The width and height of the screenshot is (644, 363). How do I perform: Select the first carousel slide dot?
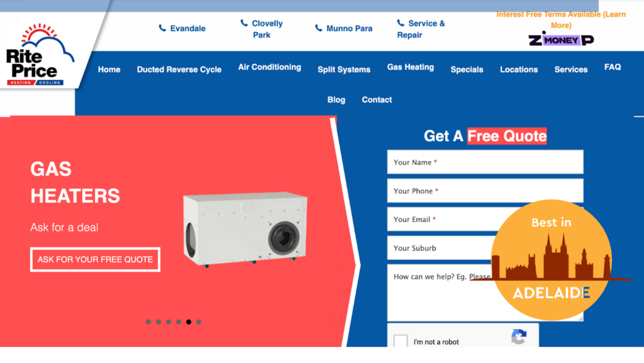coord(148,322)
